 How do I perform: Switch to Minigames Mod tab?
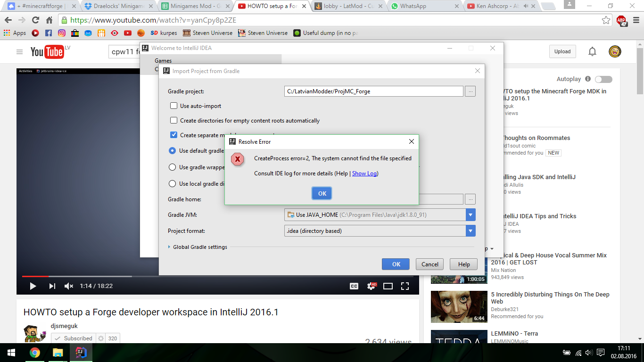pyautogui.click(x=195, y=6)
